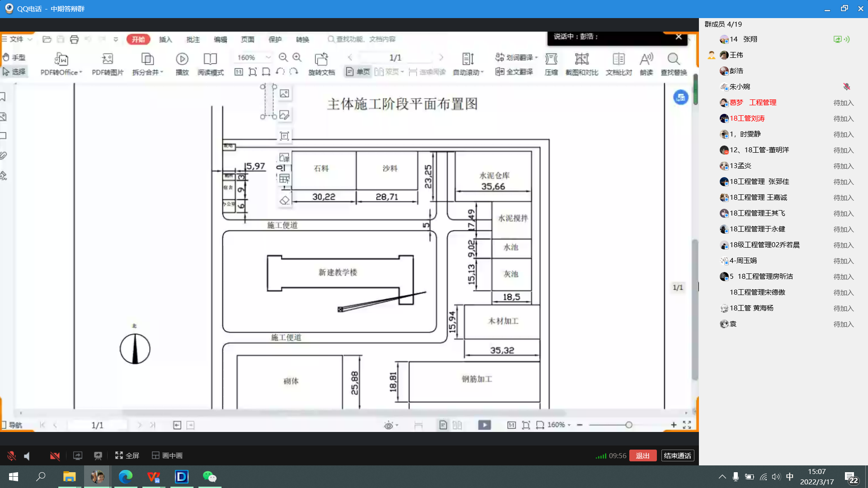
Task: Click the 朗读 read aloud icon
Action: click(646, 59)
